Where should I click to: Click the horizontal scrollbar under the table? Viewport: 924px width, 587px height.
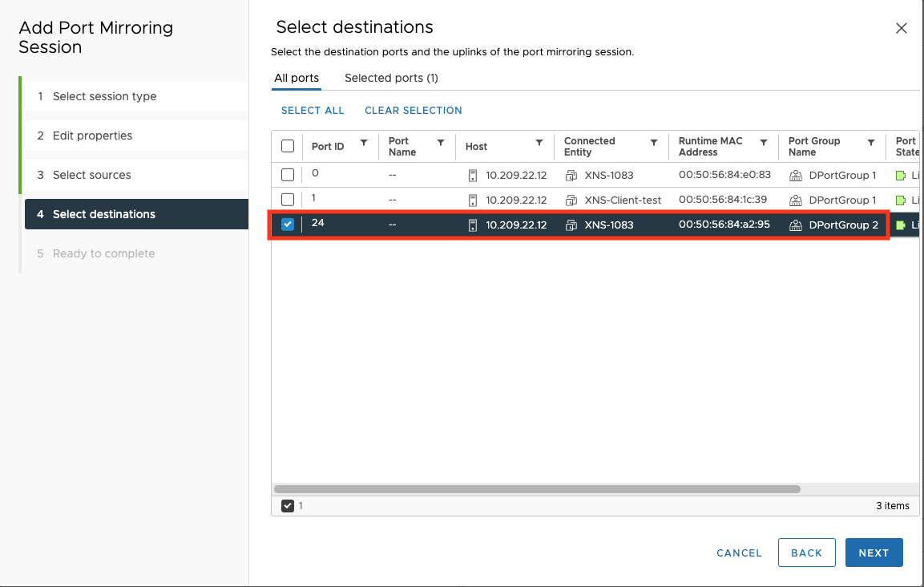point(537,488)
